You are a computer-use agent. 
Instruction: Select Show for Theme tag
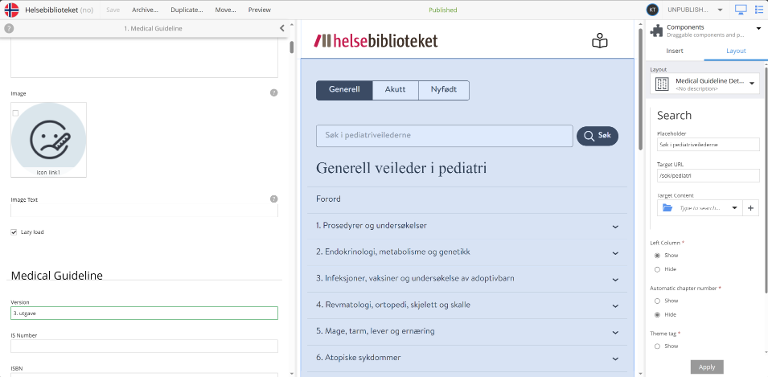[x=657, y=346]
